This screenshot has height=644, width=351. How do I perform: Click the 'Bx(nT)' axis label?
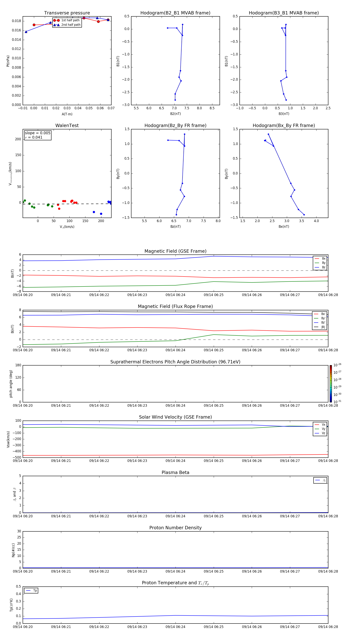284,227
